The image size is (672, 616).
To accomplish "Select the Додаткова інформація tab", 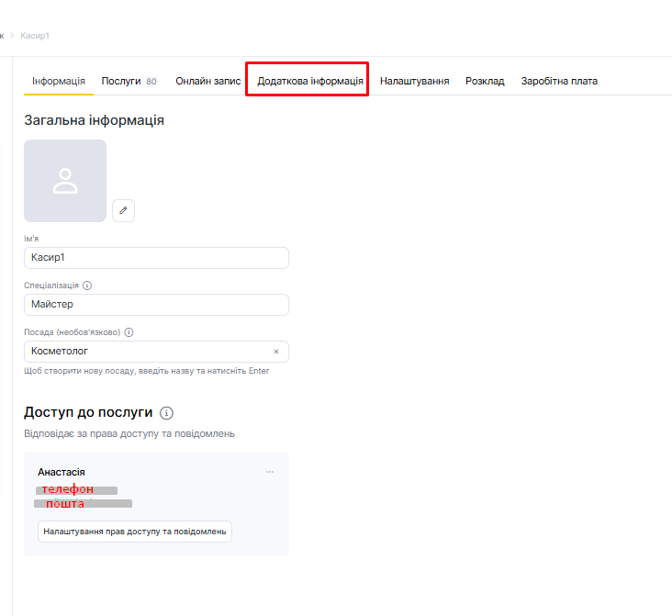I will 309,81.
